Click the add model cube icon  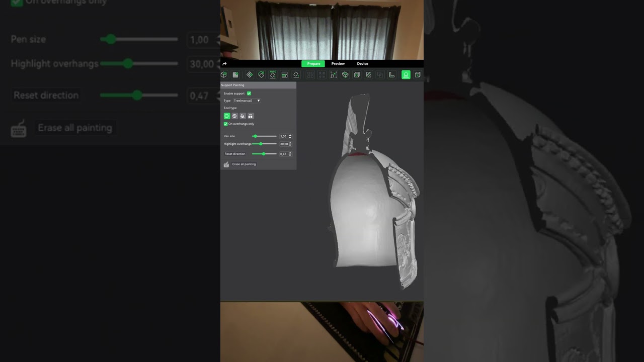(x=224, y=75)
